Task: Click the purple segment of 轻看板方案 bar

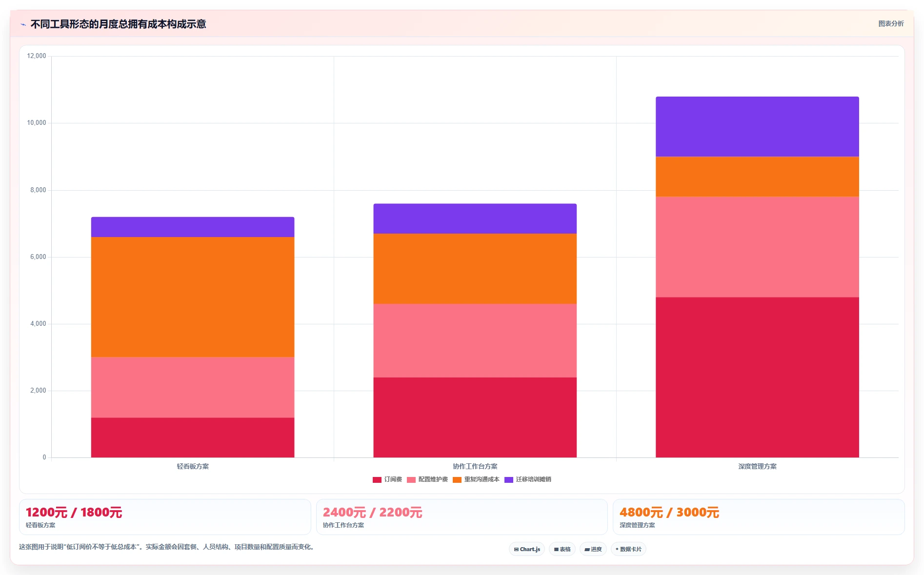Action: [x=193, y=227]
